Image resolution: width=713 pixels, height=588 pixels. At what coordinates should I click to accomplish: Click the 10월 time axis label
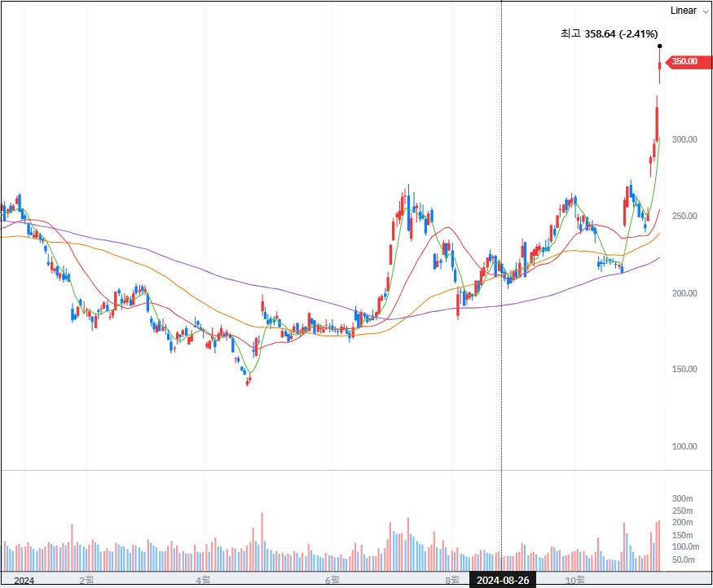(x=574, y=581)
